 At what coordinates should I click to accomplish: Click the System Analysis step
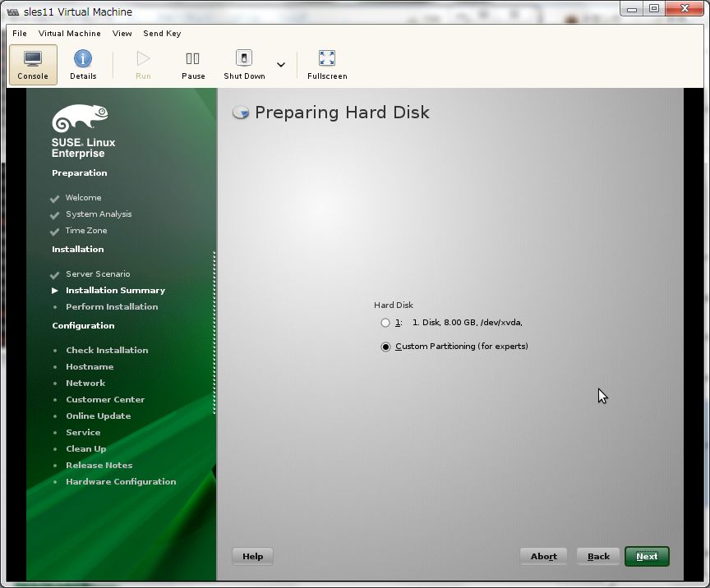[x=99, y=214]
